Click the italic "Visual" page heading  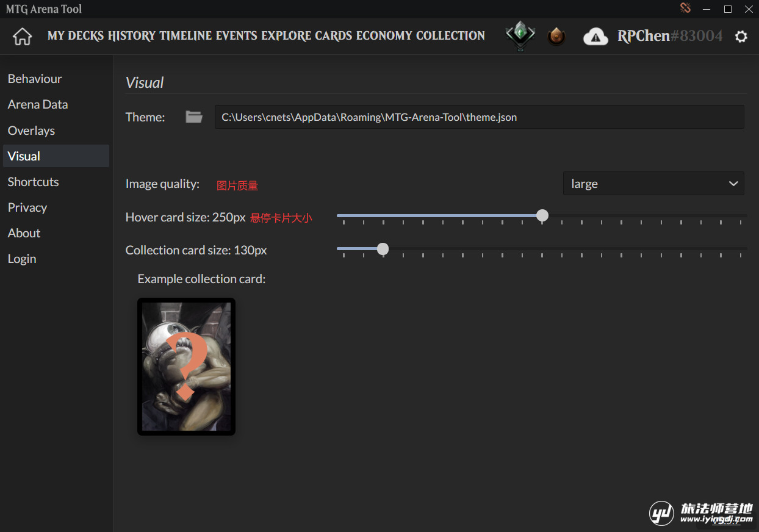145,83
